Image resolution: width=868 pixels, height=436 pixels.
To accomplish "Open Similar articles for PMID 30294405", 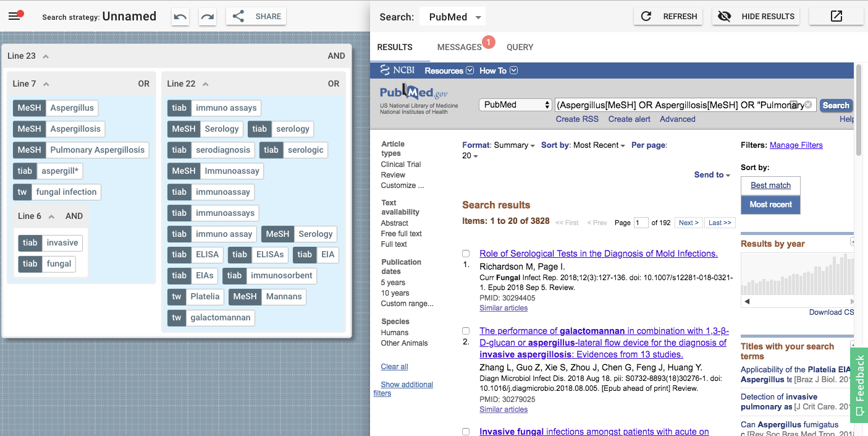I will point(504,308).
